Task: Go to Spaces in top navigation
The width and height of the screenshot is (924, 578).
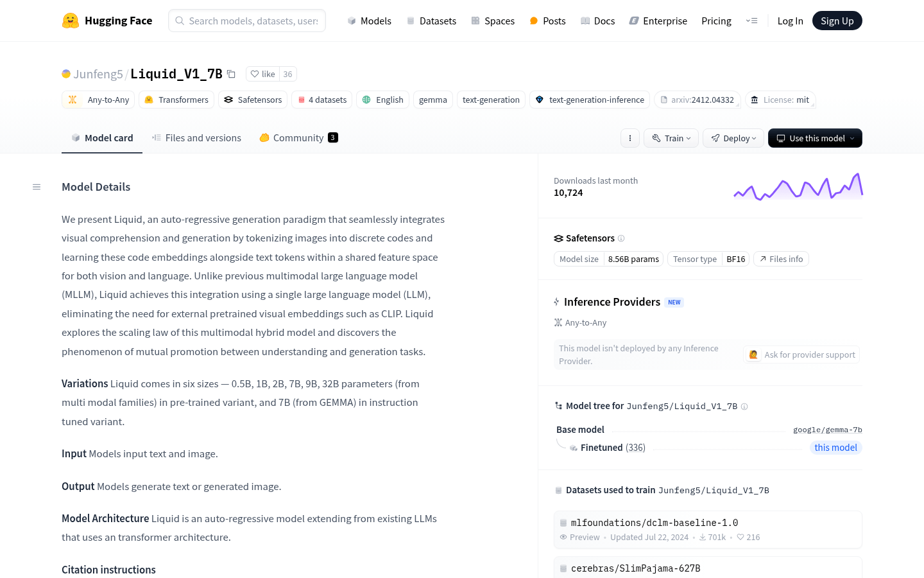Action: 493,21
